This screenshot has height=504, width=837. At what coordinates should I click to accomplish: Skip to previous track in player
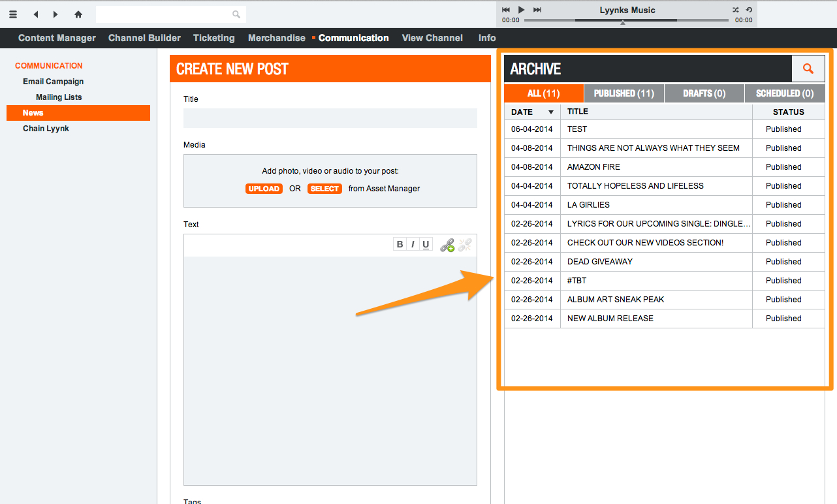tap(505, 10)
